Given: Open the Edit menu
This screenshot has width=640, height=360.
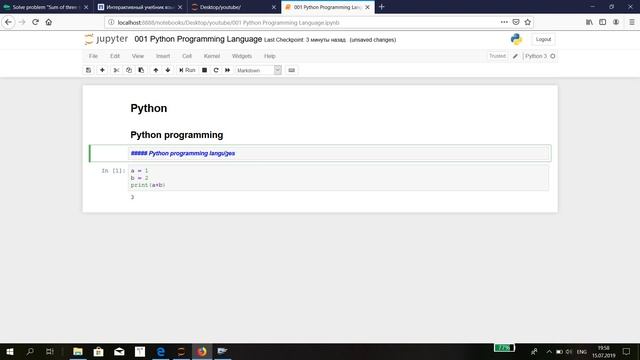Looking at the screenshot, I should [x=115, y=56].
